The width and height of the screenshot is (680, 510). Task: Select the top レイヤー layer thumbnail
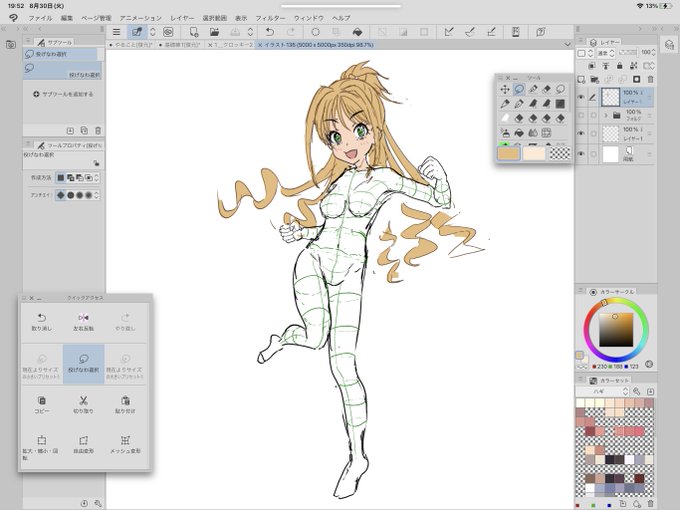click(x=610, y=97)
